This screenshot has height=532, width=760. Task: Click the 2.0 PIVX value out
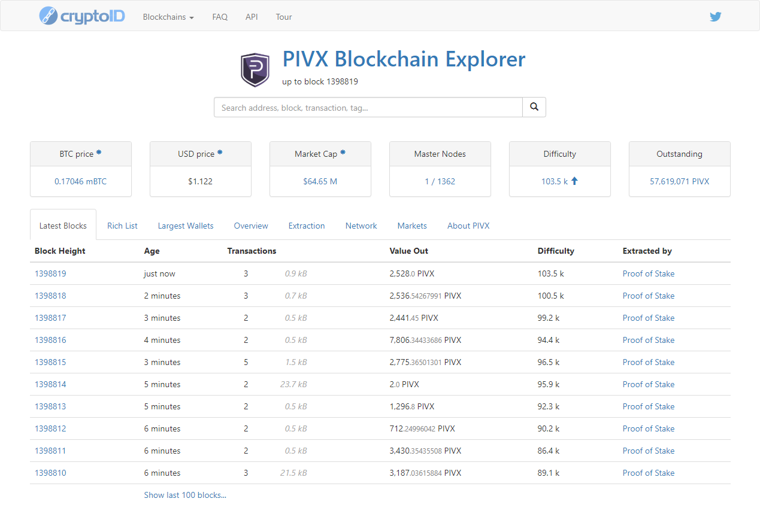tap(404, 384)
